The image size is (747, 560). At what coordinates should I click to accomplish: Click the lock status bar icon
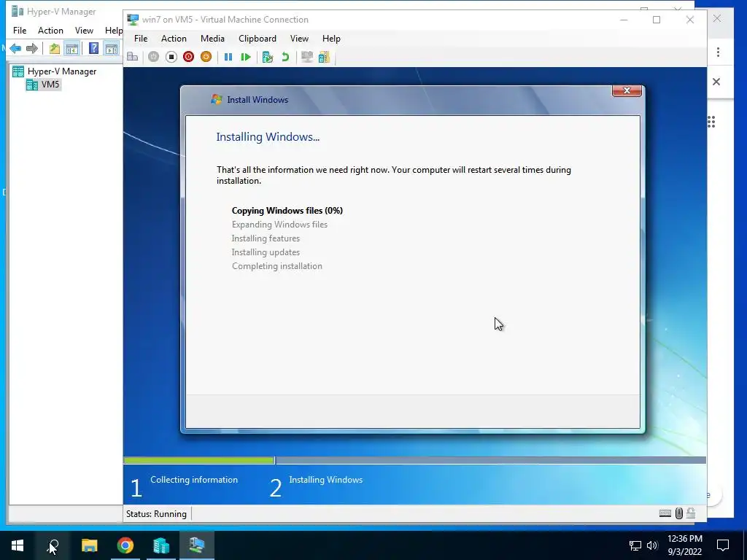pos(691,513)
